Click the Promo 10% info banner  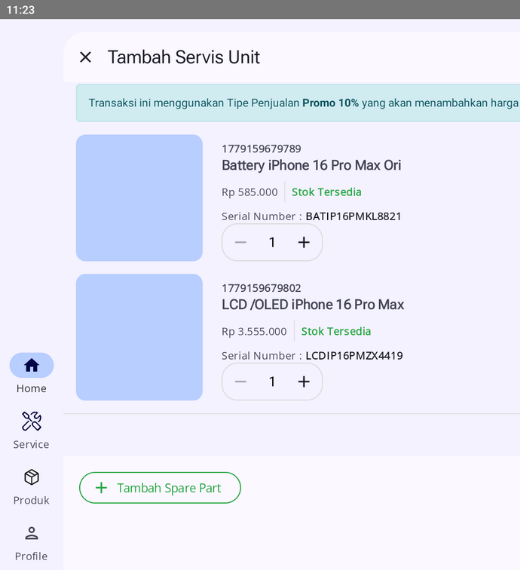coord(298,103)
